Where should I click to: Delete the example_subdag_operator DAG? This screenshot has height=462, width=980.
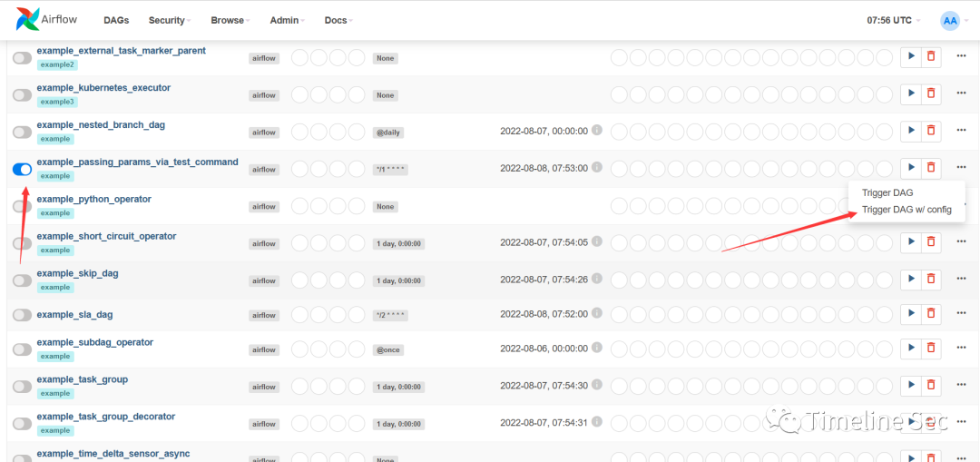point(931,348)
